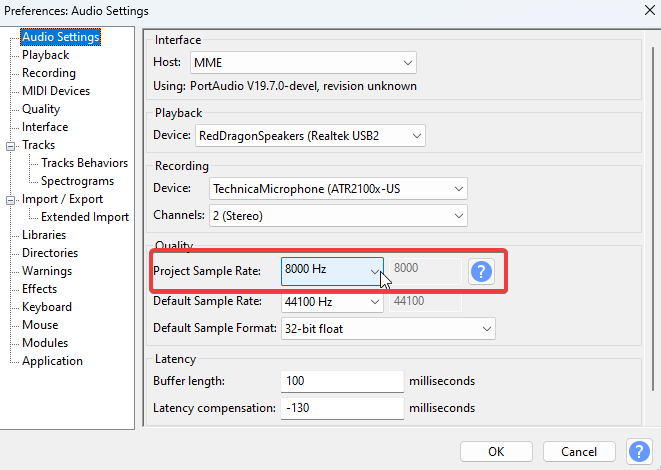Image resolution: width=661 pixels, height=470 pixels.
Task: Select Directories in the preferences tree
Action: (50, 253)
